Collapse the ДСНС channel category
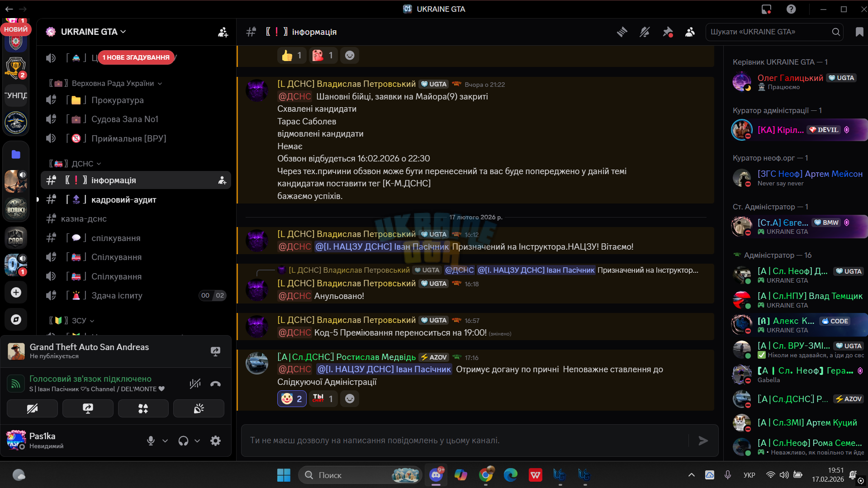The width and height of the screenshot is (868, 488). click(x=75, y=164)
